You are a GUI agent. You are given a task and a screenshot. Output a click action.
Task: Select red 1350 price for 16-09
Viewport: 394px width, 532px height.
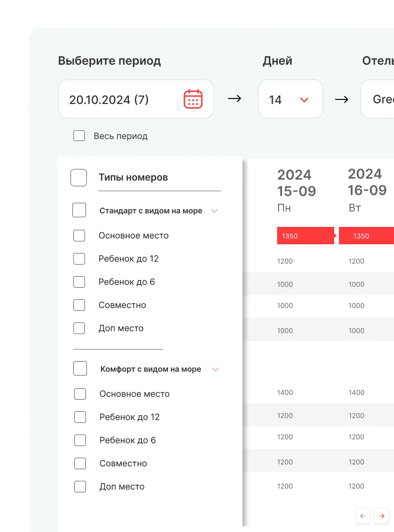[x=366, y=236]
